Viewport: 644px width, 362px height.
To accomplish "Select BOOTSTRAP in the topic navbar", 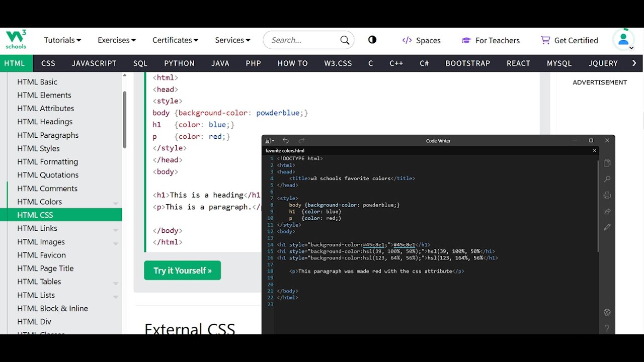I will [468, 63].
